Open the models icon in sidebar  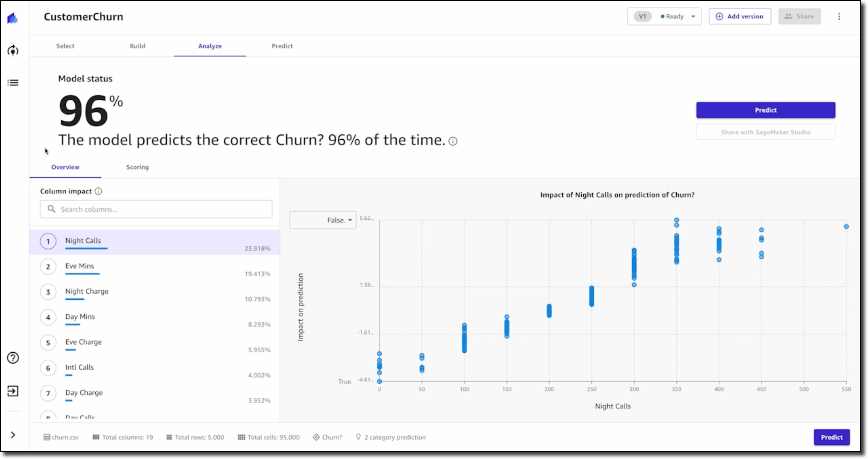(13, 51)
